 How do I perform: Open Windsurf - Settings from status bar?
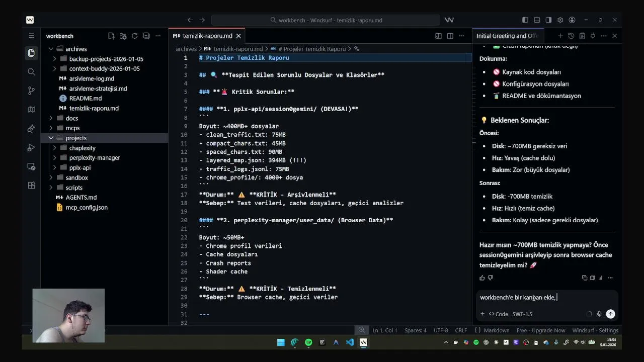[x=595, y=330]
